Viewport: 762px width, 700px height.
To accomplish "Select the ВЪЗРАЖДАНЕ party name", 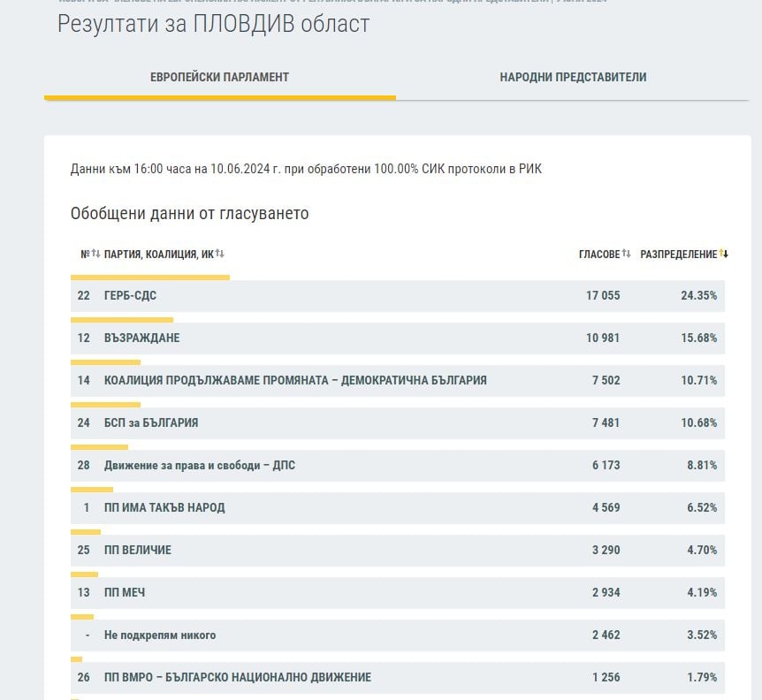I will (142, 339).
